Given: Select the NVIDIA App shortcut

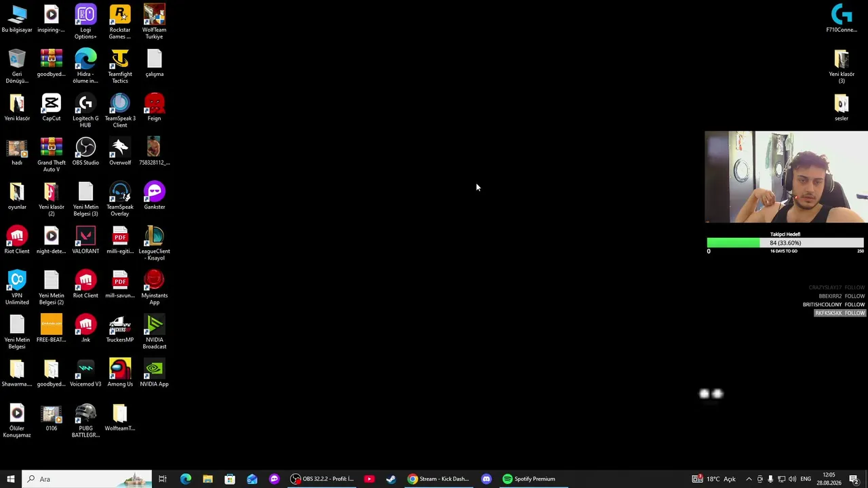Looking at the screenshot, I should pyautogui.click(x=155, y=373).
